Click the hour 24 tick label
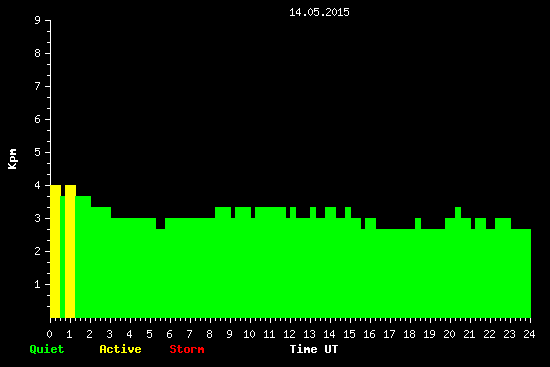The width and height of the screenshot is (550, 367). 529,334
